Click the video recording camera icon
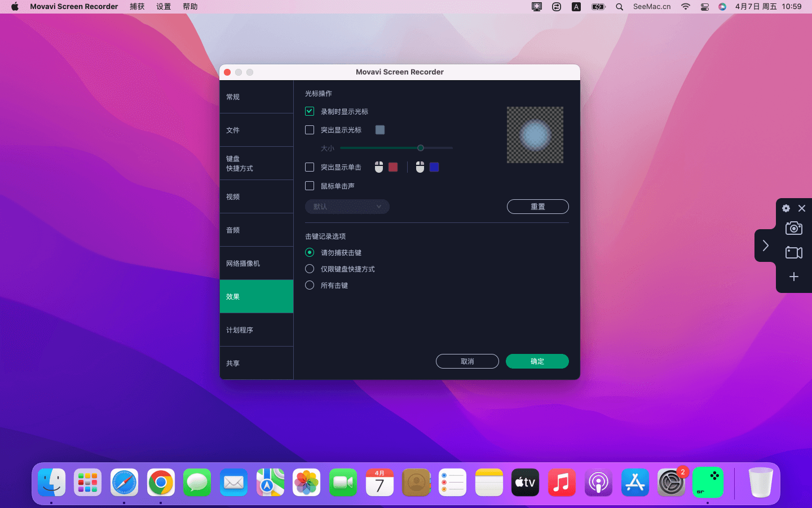The height and width of the screenshot is (508, 812). click(793, 252)
